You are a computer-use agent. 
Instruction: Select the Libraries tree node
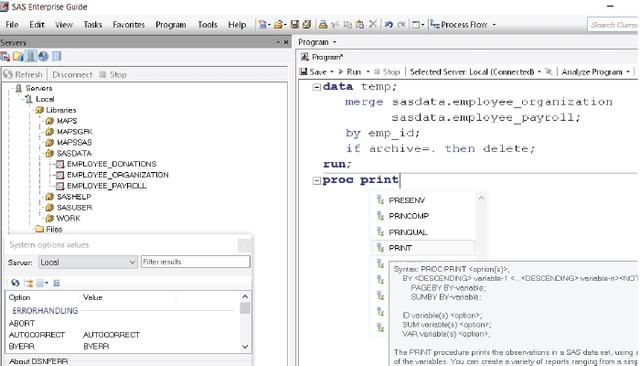(x=61, y=110)
